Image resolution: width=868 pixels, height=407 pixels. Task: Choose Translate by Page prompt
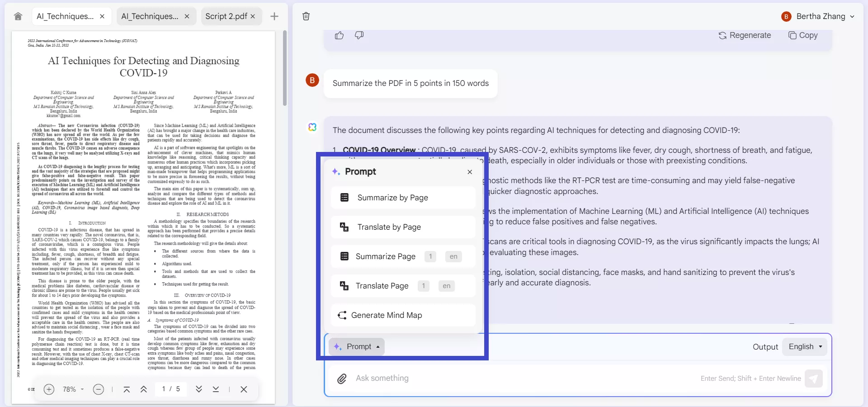coord(403,227)
